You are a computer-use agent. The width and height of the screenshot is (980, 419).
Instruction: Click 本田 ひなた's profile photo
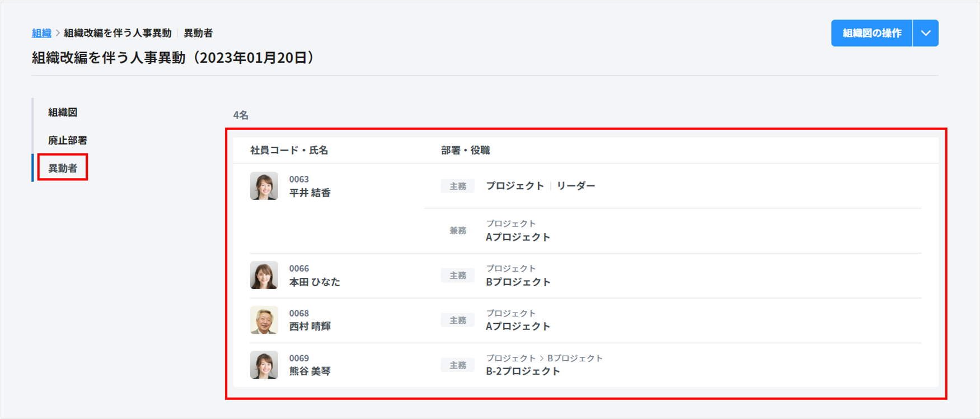[264, 275]
